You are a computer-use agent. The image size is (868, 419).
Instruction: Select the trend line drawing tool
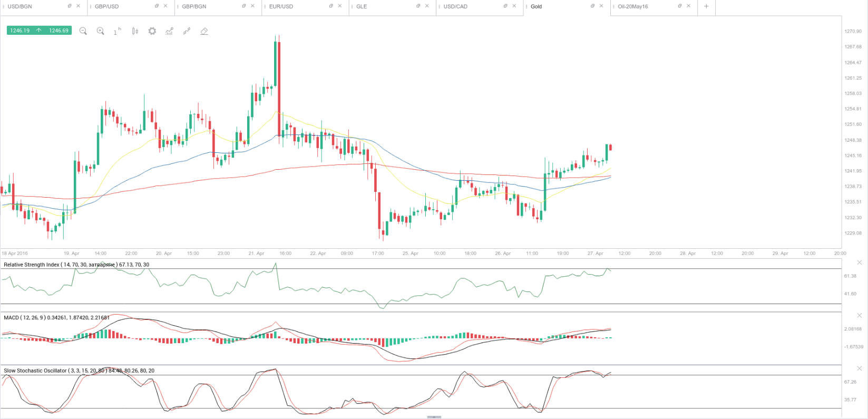click(x=187, y=31)
